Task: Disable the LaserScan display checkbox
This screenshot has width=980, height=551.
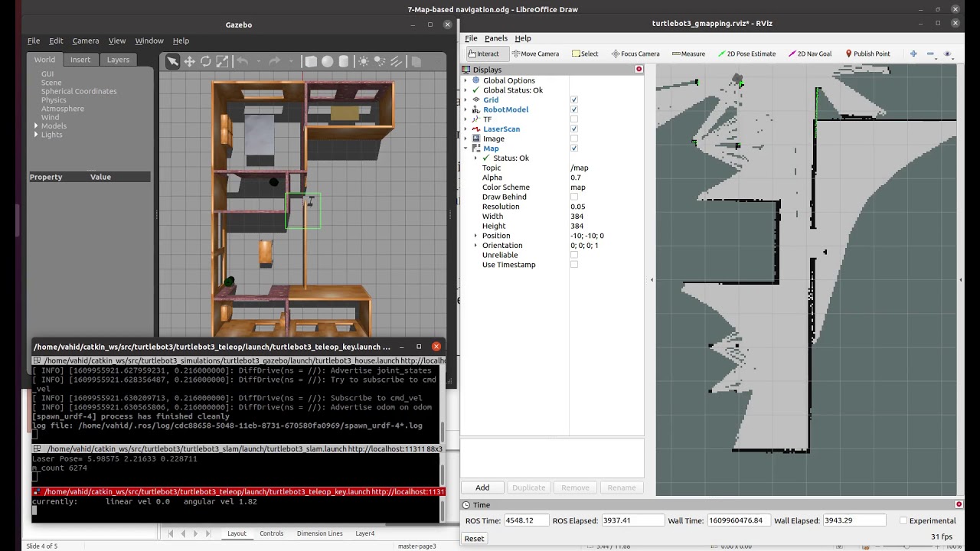Action: pos(574,129)
